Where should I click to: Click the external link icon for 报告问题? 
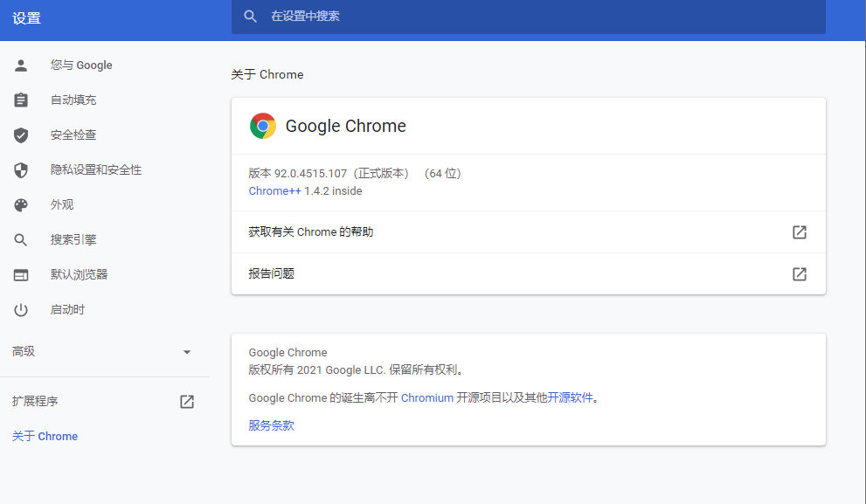(x=800, y=274)
